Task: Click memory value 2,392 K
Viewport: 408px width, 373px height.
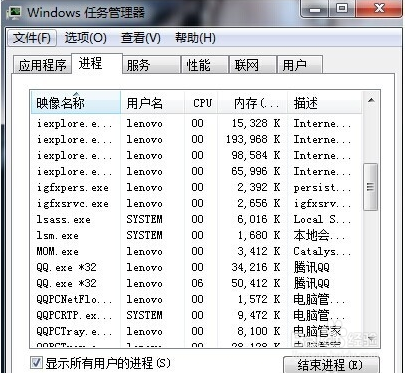Action: pos(258,187)
